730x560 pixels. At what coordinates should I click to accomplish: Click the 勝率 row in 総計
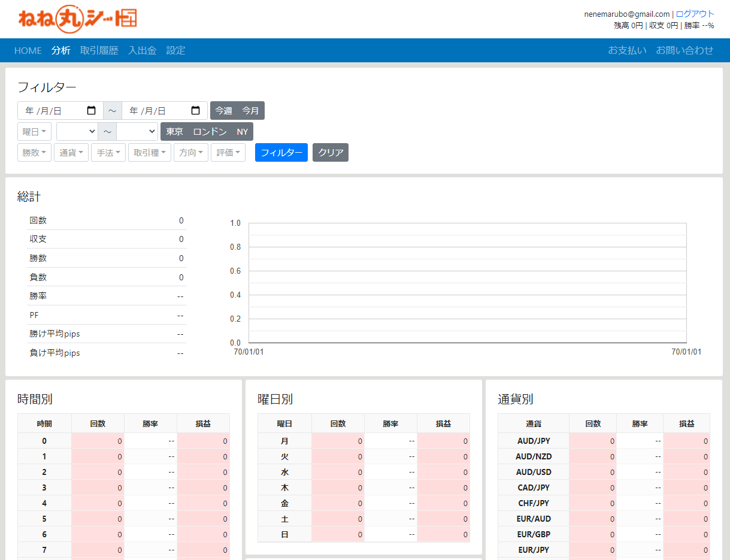coord(106,296)
